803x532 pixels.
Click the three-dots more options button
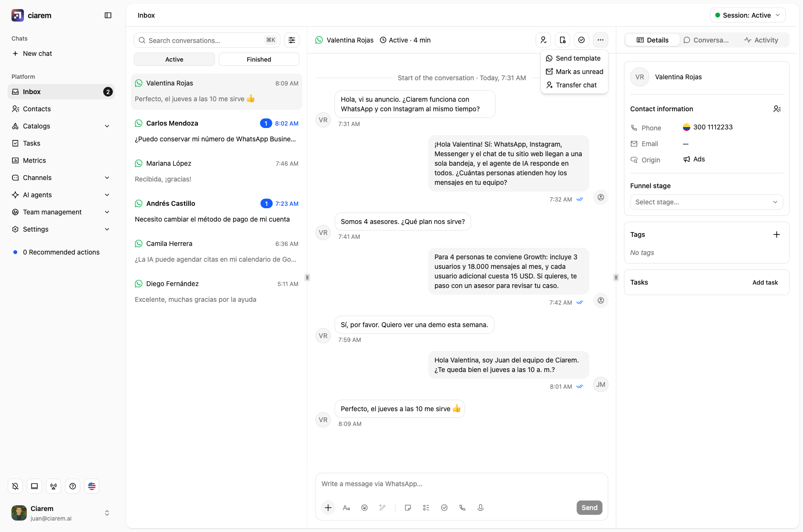pos(600,40)
